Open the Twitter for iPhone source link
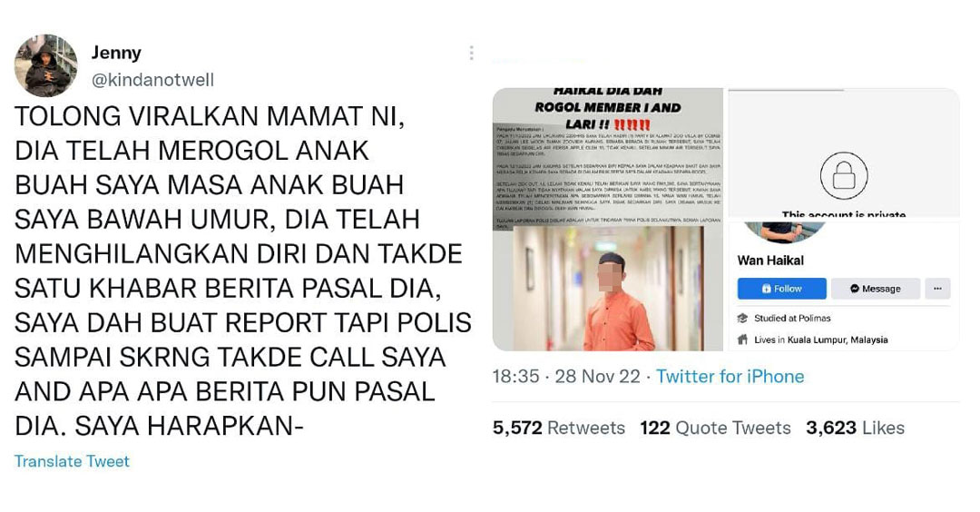980x512 pixels. click(730, 377)
